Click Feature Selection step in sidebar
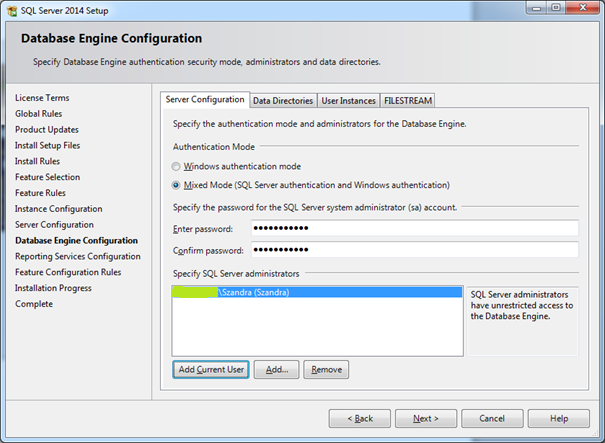 coord(47,177)
